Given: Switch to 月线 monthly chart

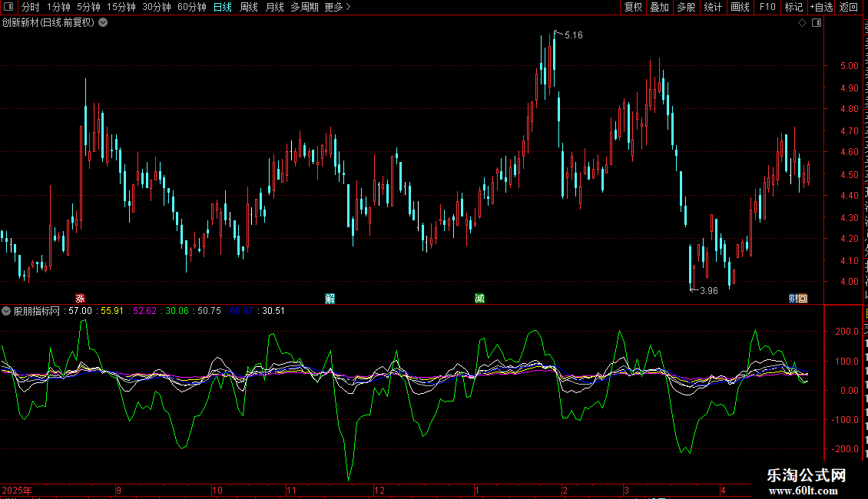Looking at the screenshot, I should pos(274,7).
